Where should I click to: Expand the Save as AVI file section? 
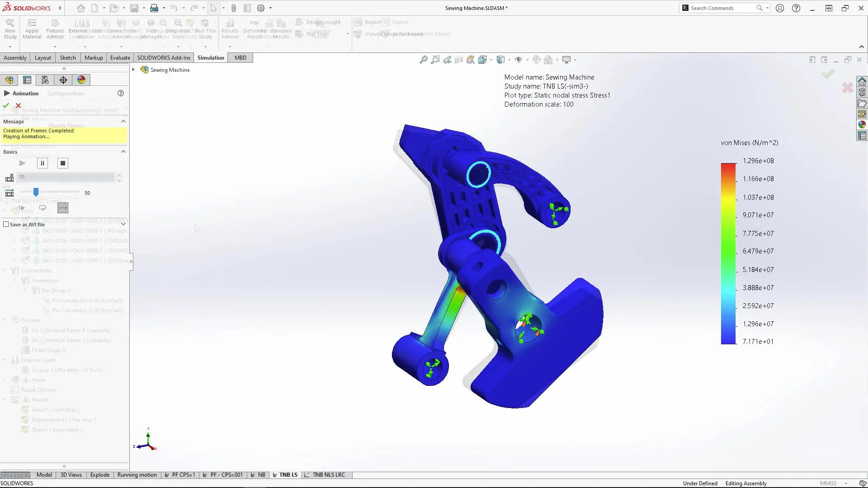point(123,224)
